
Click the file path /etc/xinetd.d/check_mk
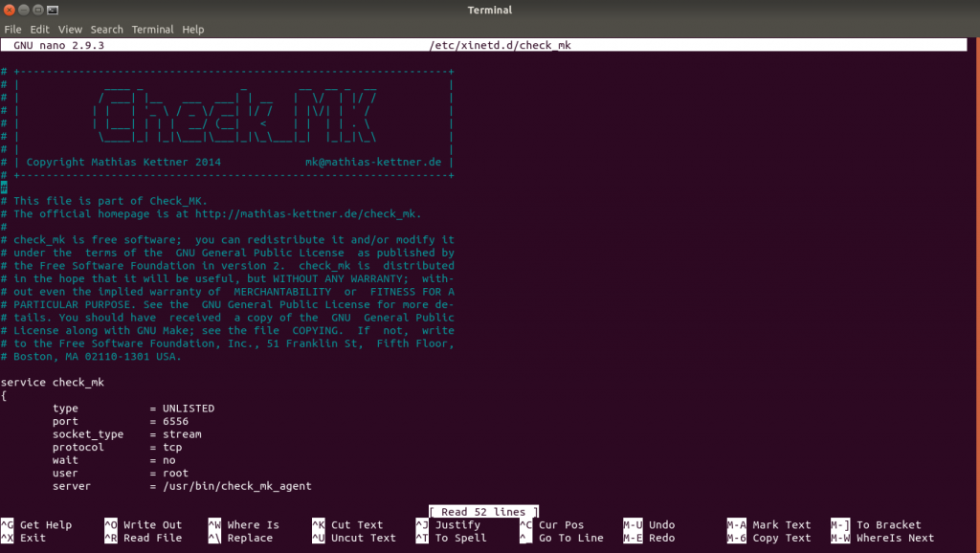tap(500, 45)
